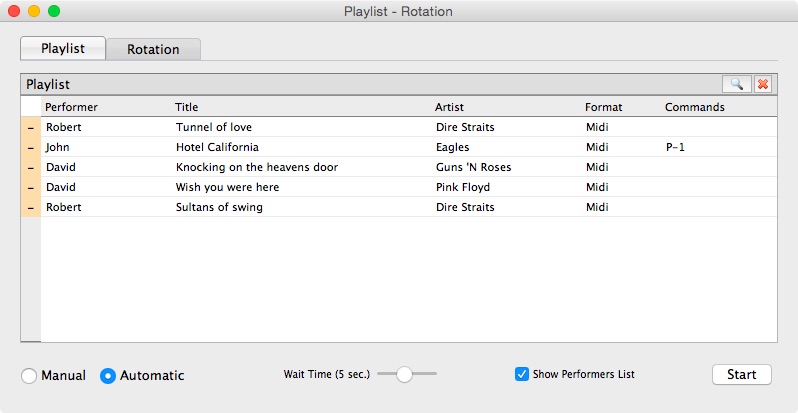Switch to the Rotation tab
798x413 pixels.
click(153, 49)
